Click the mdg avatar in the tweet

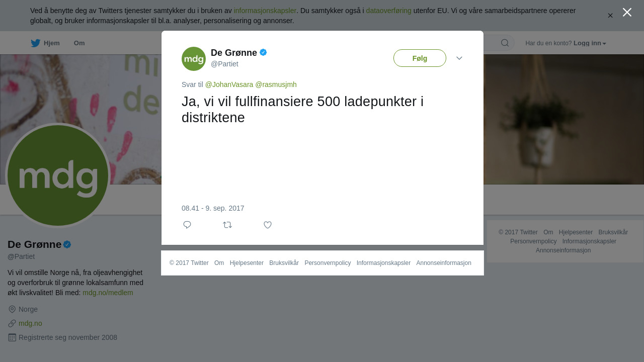click(194, 59)
